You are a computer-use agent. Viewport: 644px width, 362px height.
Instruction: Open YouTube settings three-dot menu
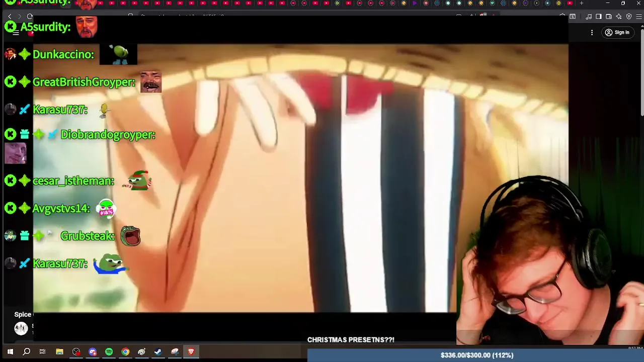click(592, 33)
